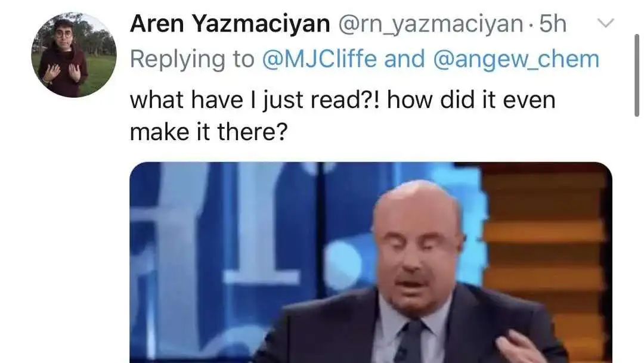Visit the @rn_yazmaciyan handle
644x363 pixels.
tap(431, 24)
